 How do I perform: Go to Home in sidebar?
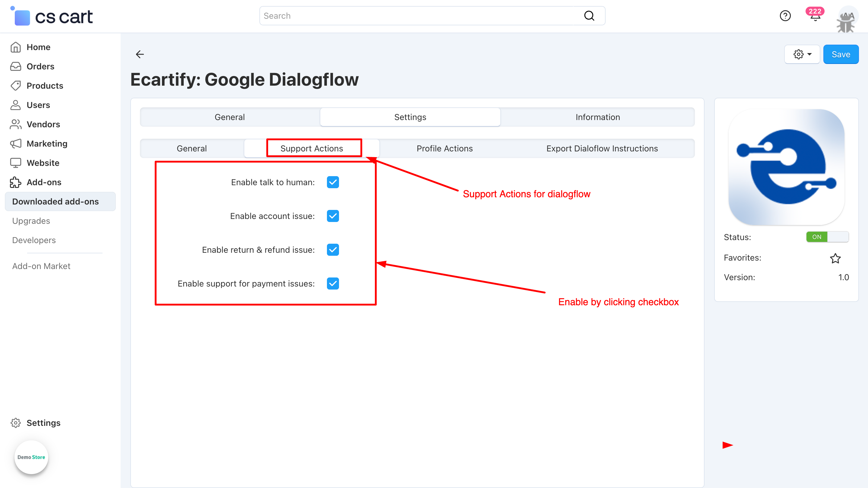(x=38, y=47)
